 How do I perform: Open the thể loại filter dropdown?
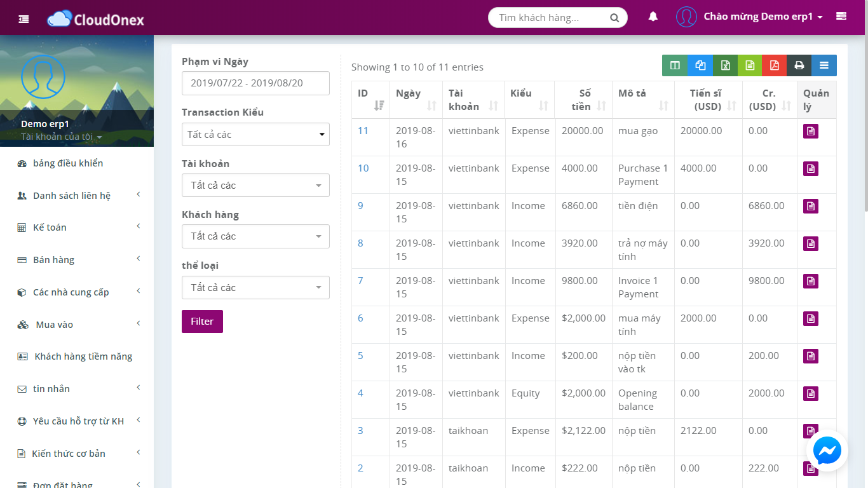tap(255, 287)
